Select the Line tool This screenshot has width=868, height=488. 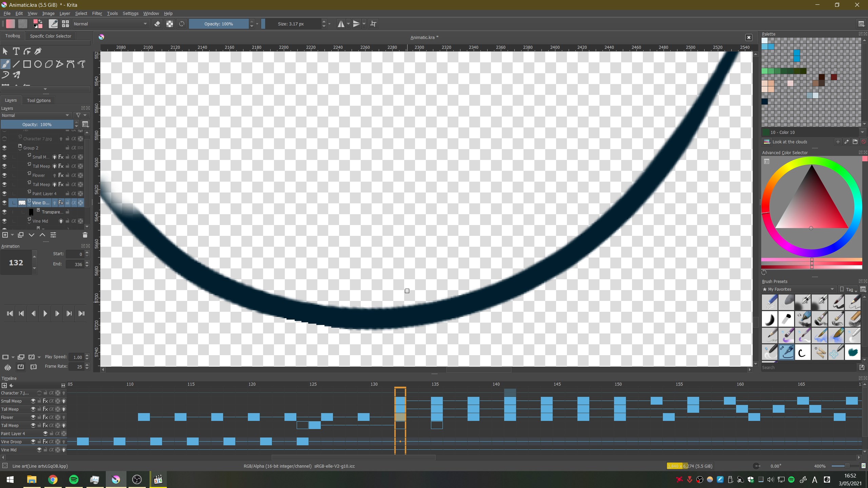coord(16,64)
